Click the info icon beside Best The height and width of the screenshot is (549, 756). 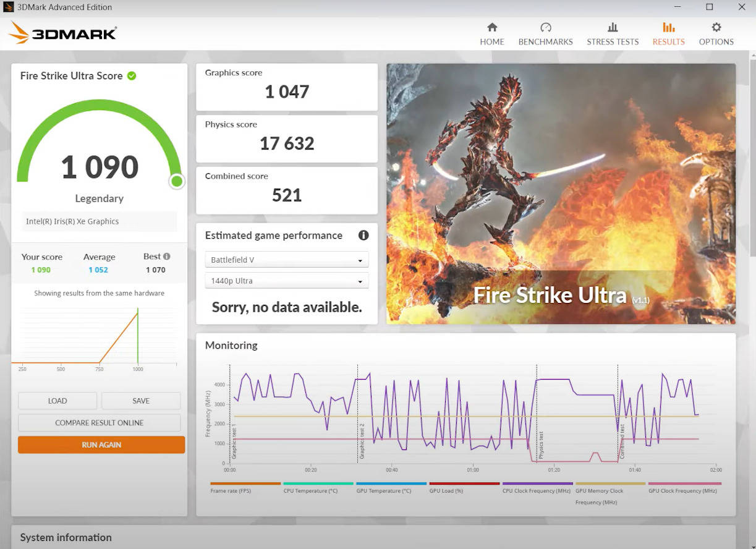click(x=167, y=256)
